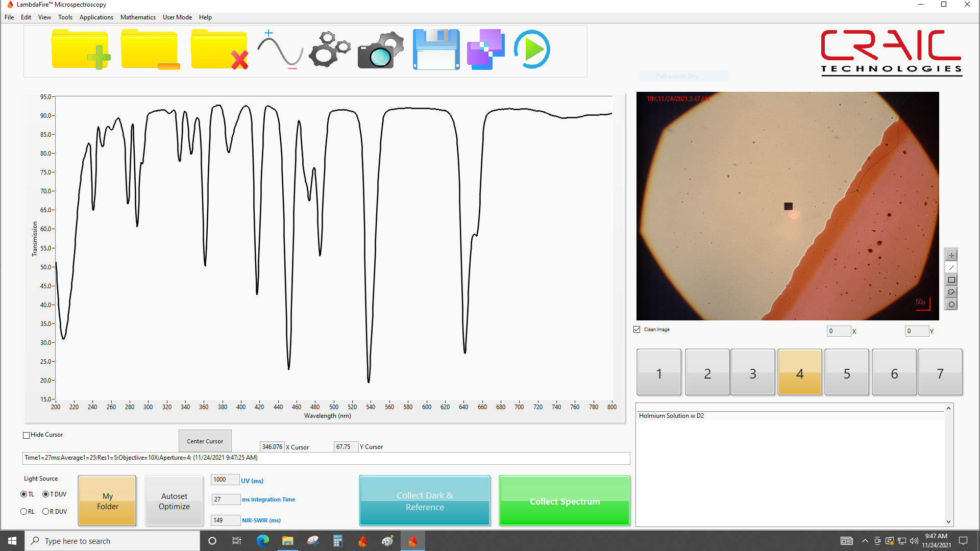Click the puzzle/applications icon
Viewport: 980px width, 551px height.
[x=485, y=48]
